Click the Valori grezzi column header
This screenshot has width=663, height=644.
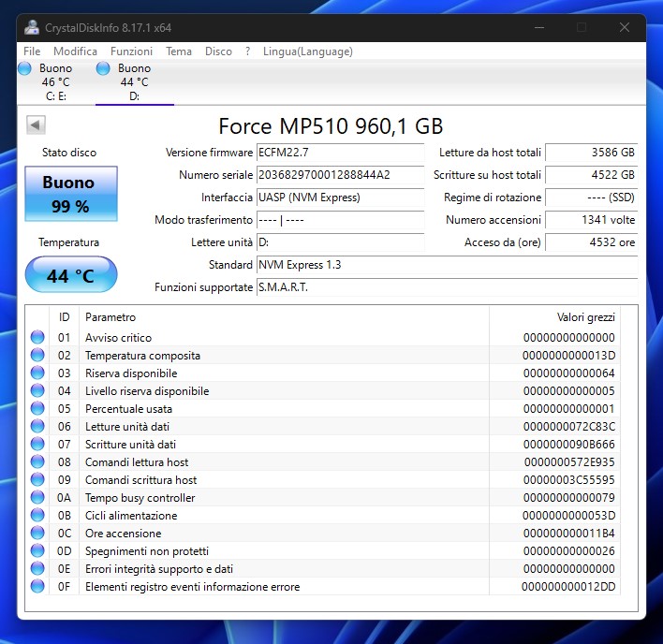pyautogui.click(x=554, y=317)
